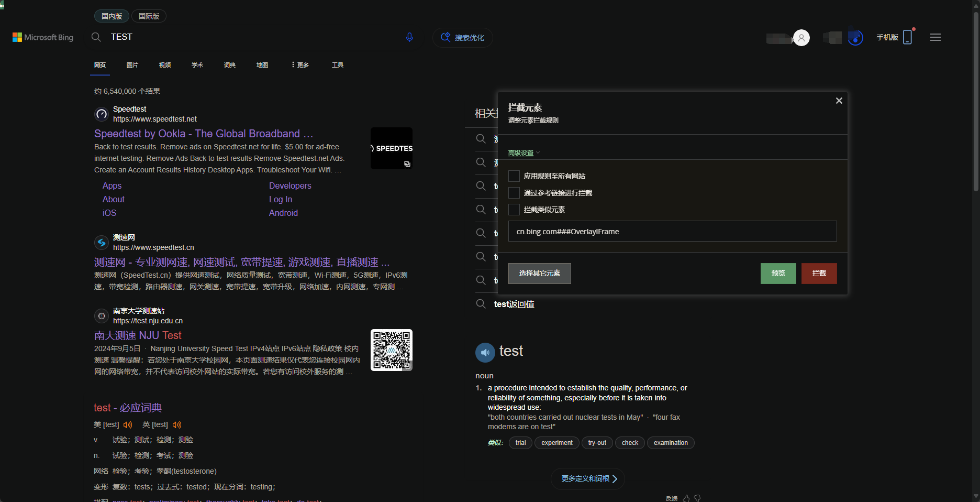Open the 搜索优化 search optimization button
Viewport: 980px width, 502px height.
[x=463, y=38]
